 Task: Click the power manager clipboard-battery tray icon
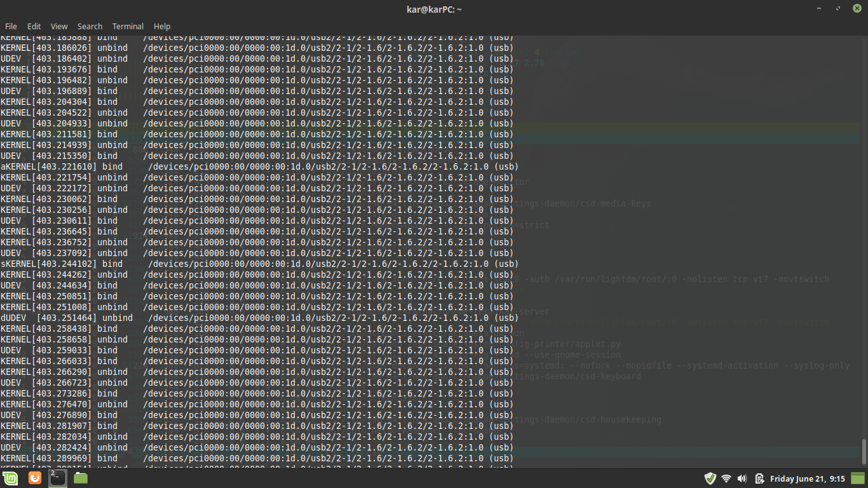759,478
